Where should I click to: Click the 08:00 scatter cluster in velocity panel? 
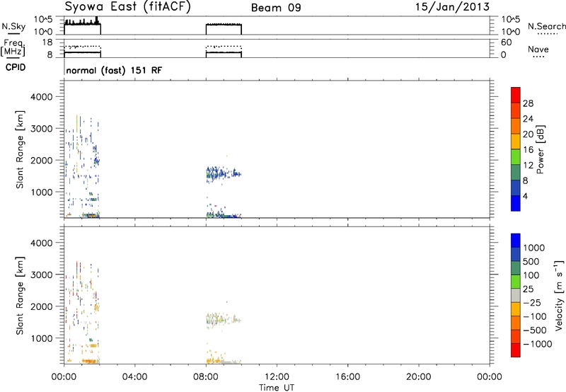(x=222, y=320)
